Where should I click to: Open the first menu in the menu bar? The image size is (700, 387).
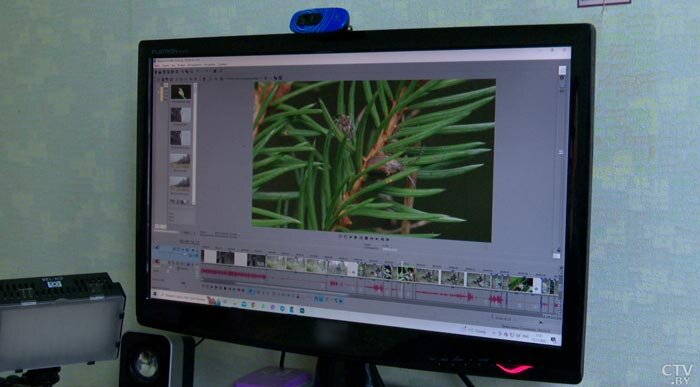click(157, 65)
